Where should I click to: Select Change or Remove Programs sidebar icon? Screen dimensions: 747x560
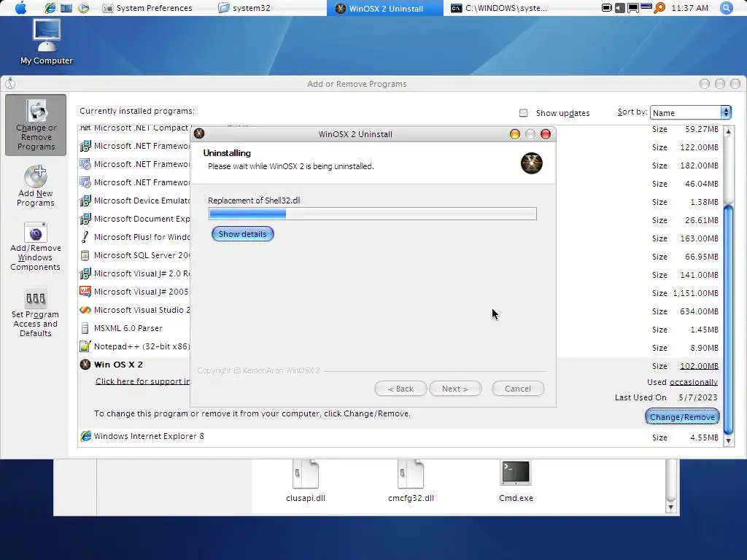(36, 125)
